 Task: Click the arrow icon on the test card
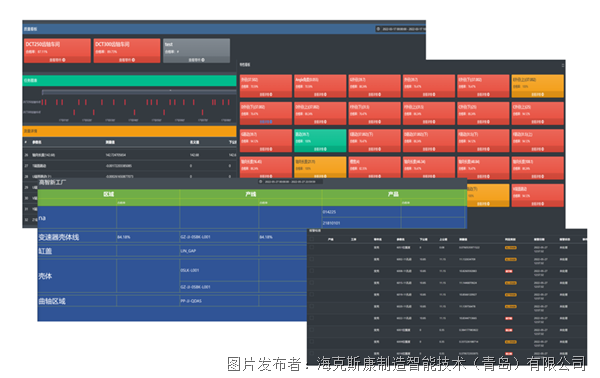[203, 60]
